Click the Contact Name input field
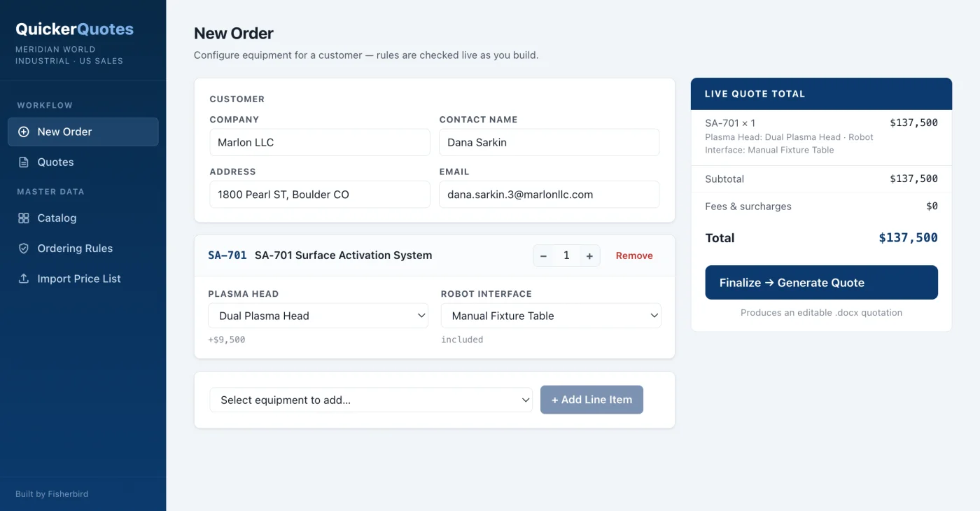Image resolution: width=980 pixels, height=511 pixels. [549, 142]
